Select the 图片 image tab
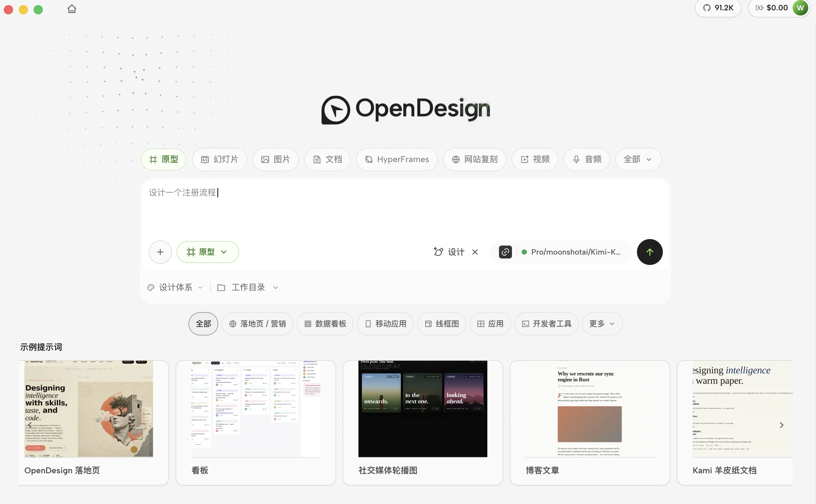816x504 pixels. tap(275, 159)
